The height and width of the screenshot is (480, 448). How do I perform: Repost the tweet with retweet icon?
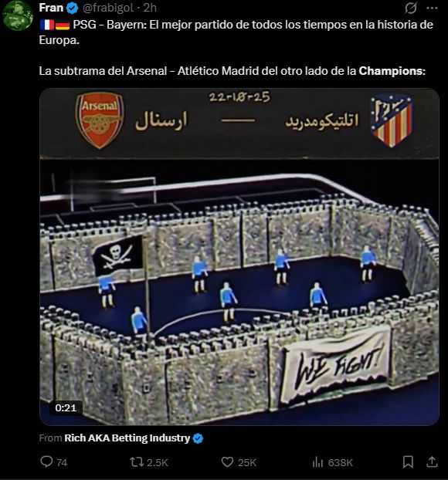click(x=136, y=462)
